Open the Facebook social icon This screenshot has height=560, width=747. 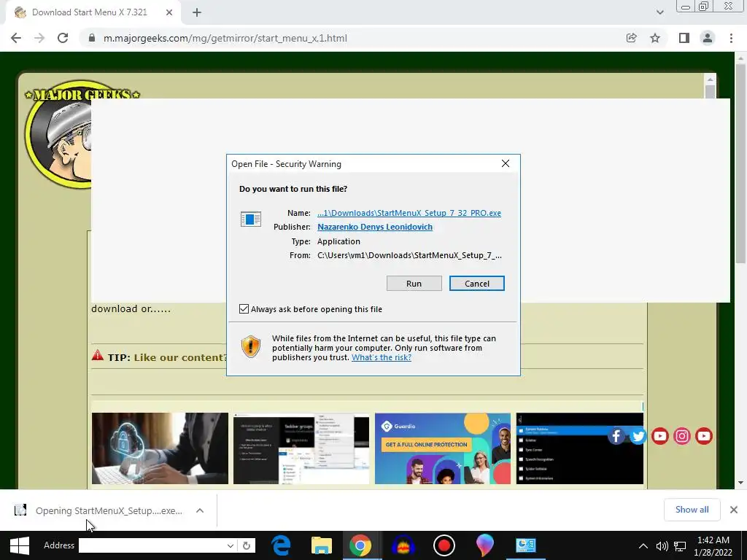click(616, 436)
